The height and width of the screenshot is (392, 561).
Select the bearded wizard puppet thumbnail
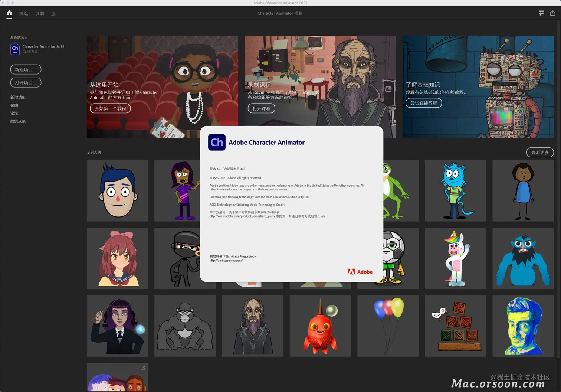coord(253,326)
